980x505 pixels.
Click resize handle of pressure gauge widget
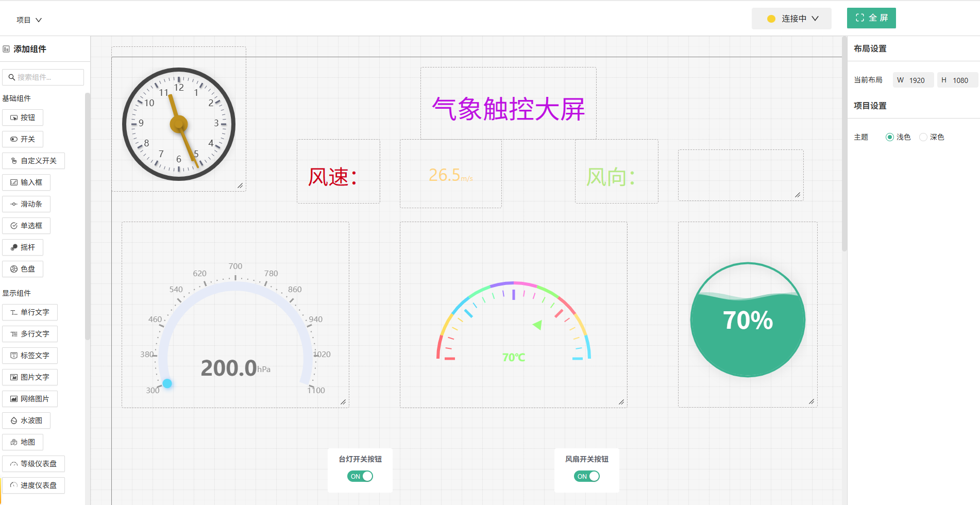(343, 402)
